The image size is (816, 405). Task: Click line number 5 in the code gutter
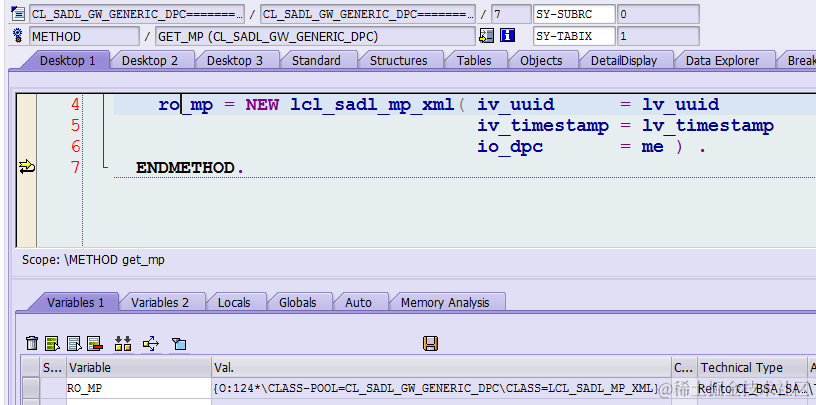75,125
